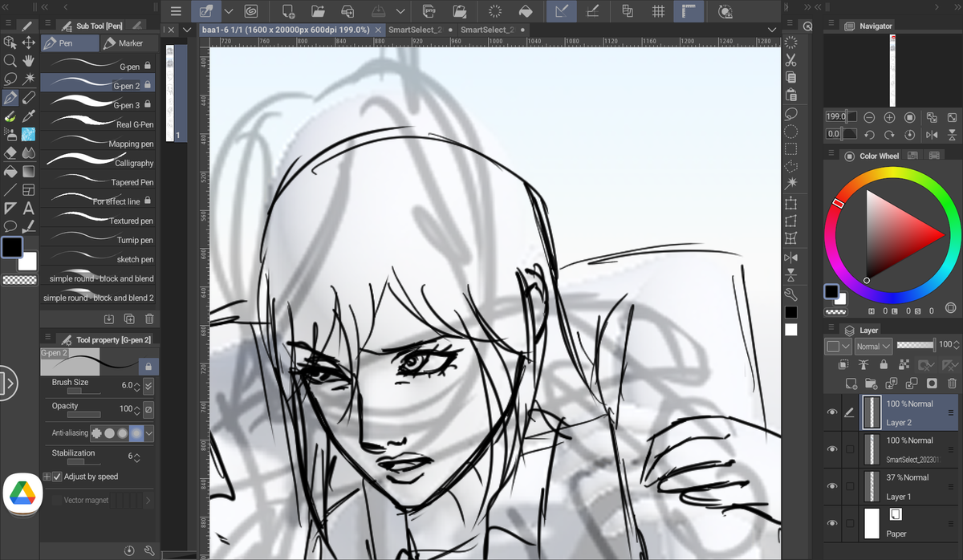Choose the Turnip pen sub tool
This screenshot has height=560, width=963.
(97, 240)
